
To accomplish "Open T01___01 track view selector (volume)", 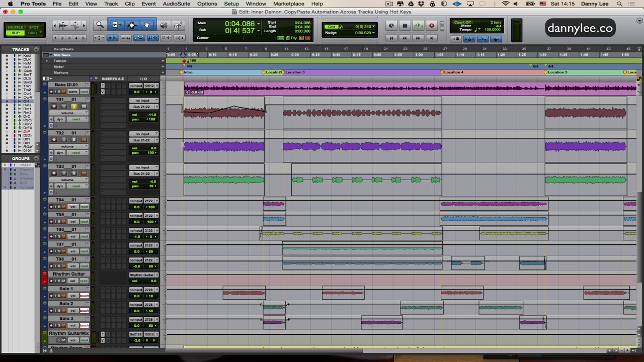I will pyautogui.click(x=68, y=113).
